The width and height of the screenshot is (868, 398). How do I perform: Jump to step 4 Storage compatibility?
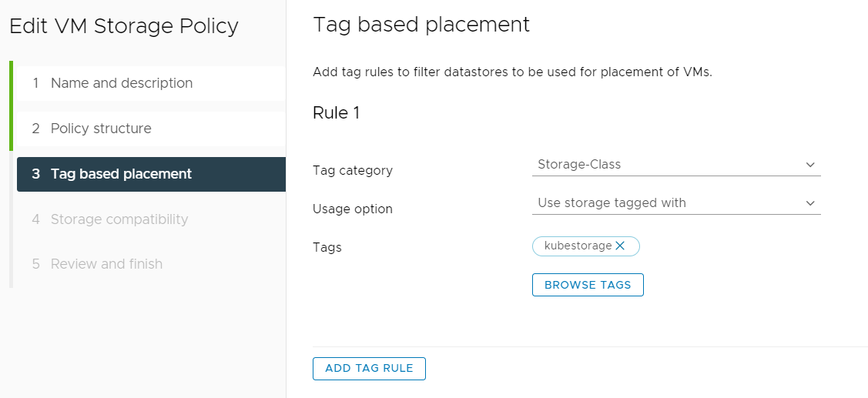(119, 219)
